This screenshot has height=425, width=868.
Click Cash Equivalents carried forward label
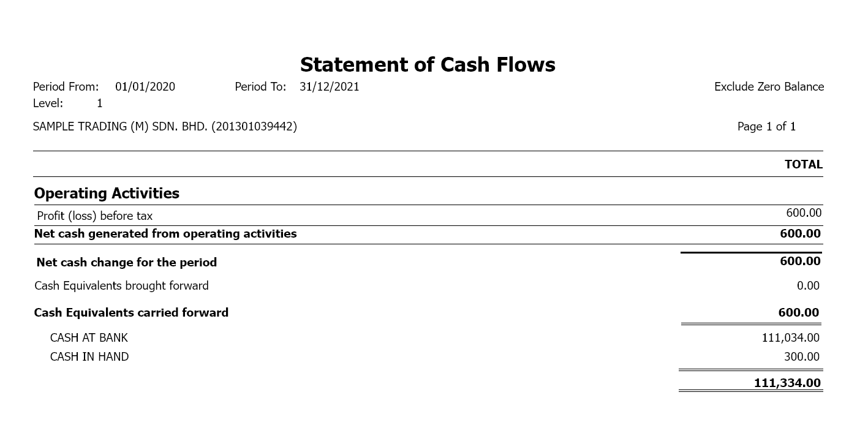coord(131,313)
